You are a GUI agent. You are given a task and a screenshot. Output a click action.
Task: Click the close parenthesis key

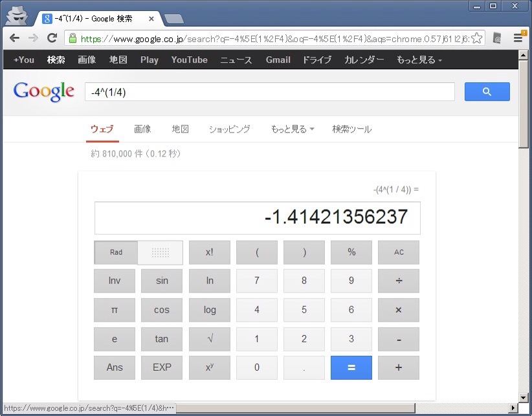point(304,252)
